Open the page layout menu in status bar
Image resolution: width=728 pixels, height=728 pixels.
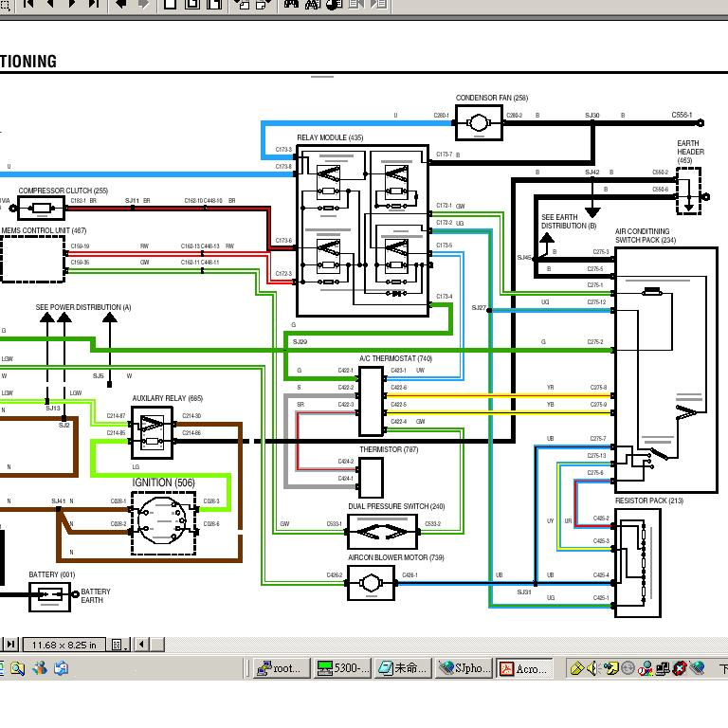(118, 645)
